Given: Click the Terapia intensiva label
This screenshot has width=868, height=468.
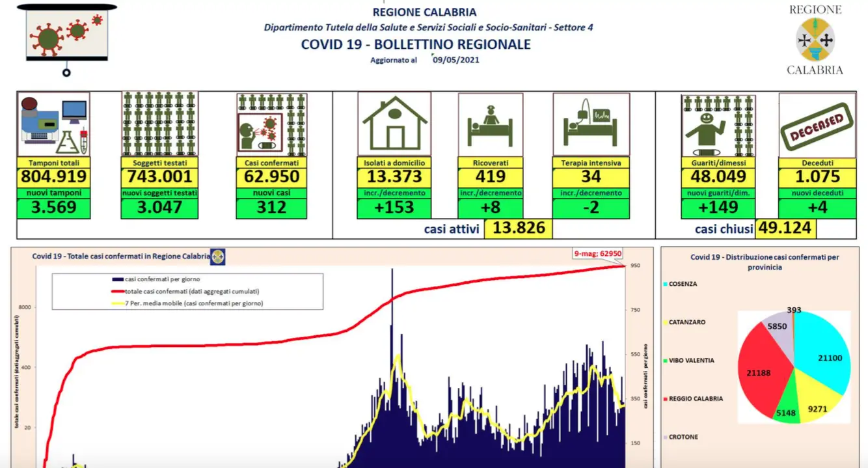Looking at the screenshot, I should pos(591,162).
